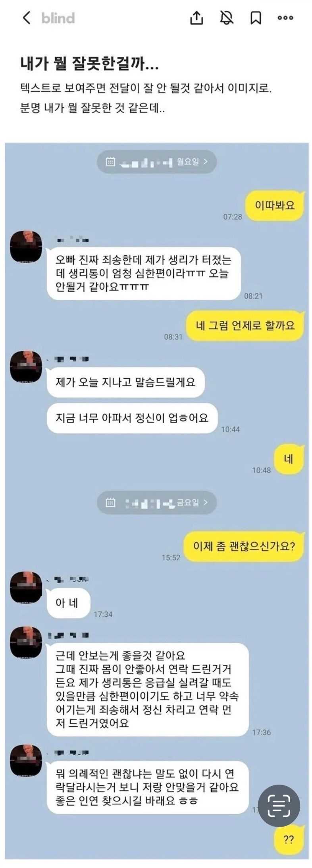
Task: Tap the share icon in header
Action: (196, 17)
